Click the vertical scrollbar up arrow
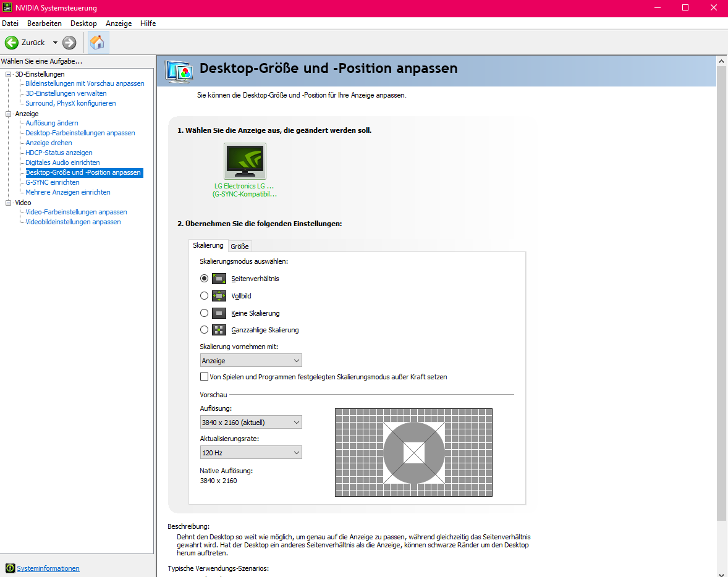728x577 pixels. click(721, 61)
